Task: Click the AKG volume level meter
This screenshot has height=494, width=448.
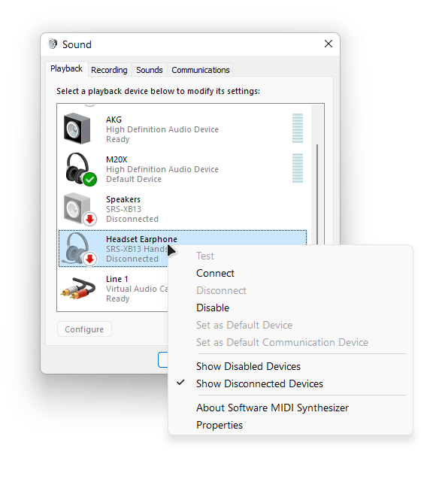Action: tap(298, 129)
